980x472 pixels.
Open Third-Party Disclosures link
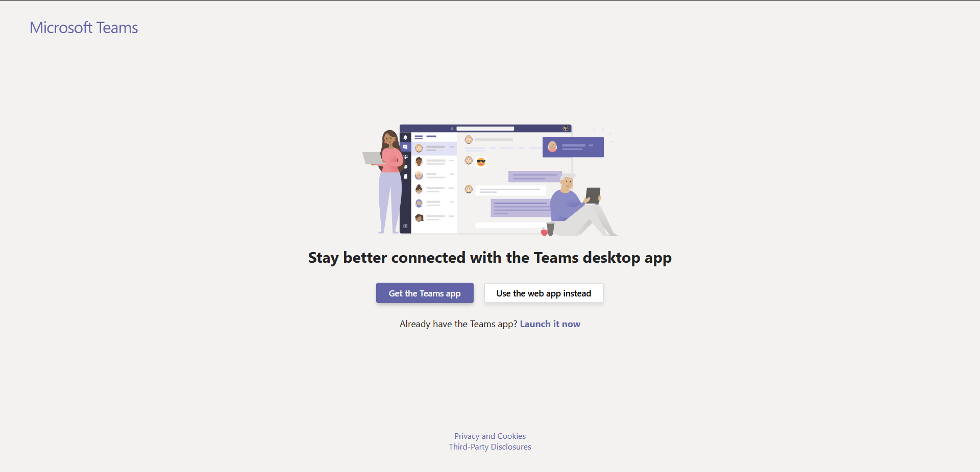click(x=490, y=446)
